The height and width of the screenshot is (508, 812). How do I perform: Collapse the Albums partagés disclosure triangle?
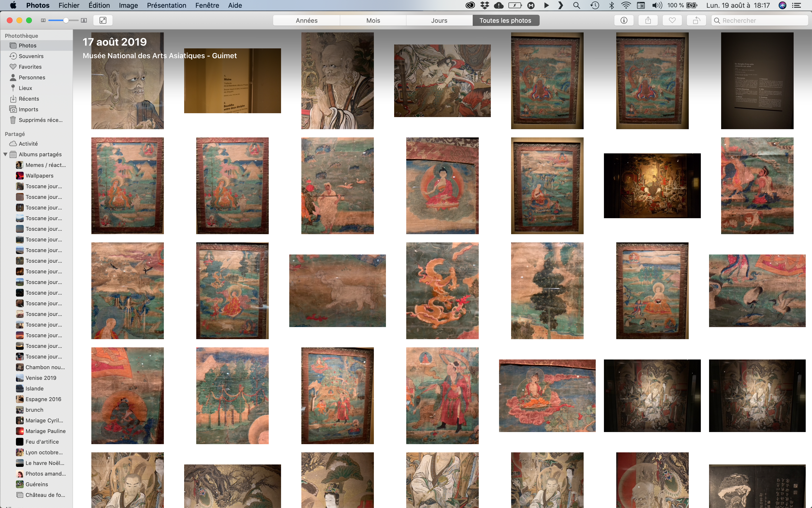tap(5, 155)
